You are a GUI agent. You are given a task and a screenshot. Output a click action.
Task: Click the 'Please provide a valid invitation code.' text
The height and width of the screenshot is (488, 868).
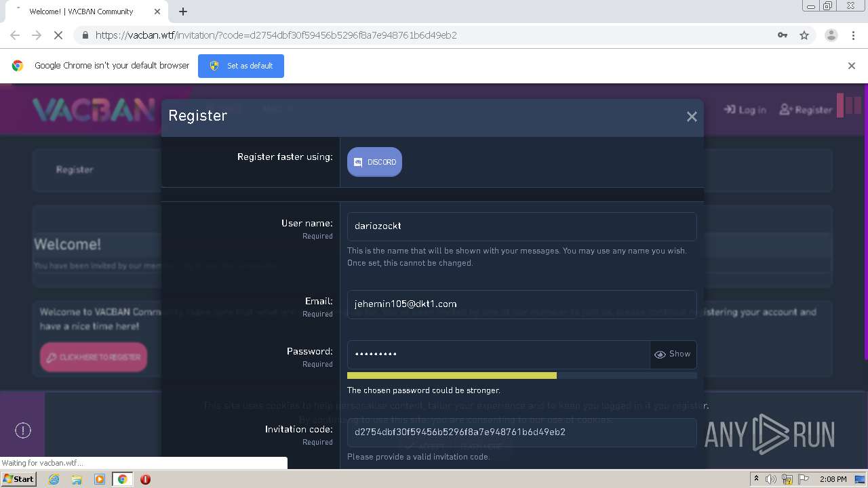pos(418,457)
